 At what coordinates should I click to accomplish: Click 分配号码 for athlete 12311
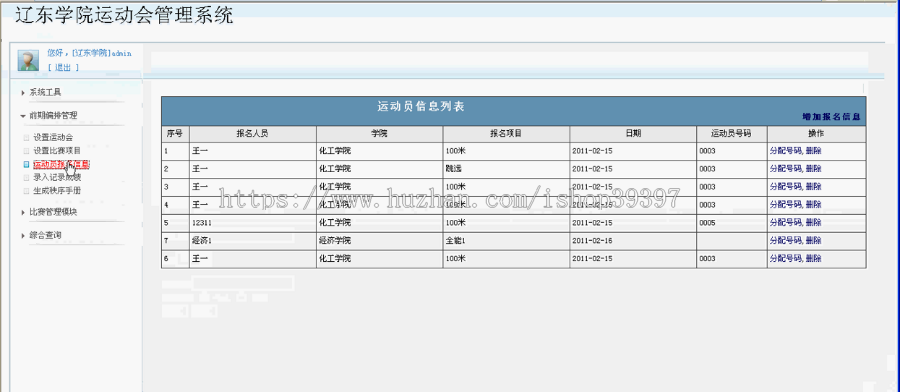(785, 222)
